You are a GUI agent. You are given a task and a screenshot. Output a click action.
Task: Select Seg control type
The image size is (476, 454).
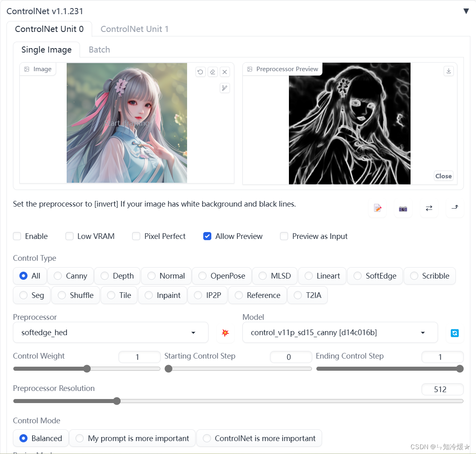[x=32, y=295]
